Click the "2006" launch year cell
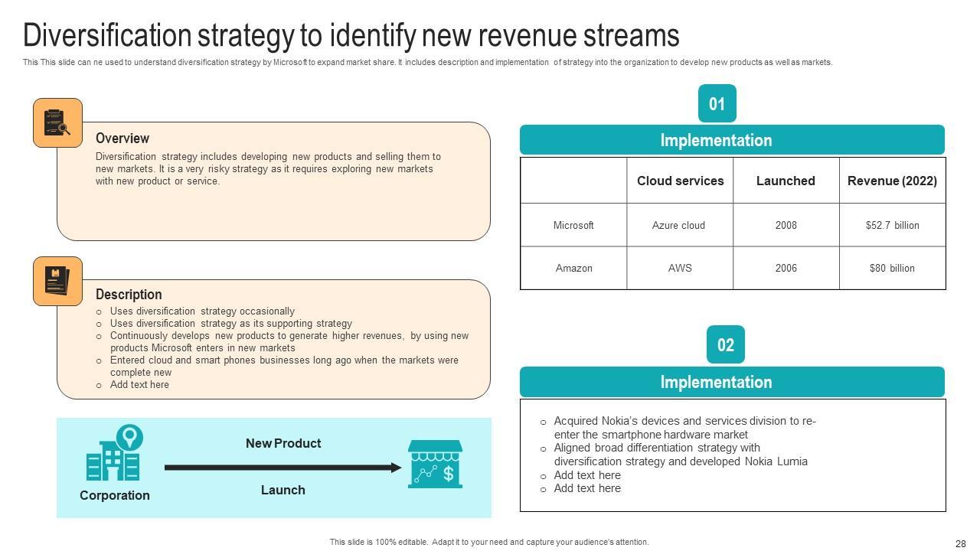 coord(786,268)
